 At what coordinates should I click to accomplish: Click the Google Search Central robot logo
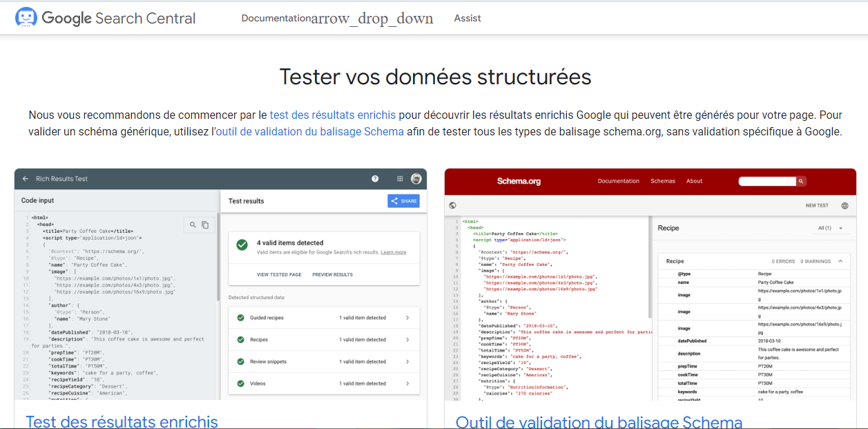[26, 18]
